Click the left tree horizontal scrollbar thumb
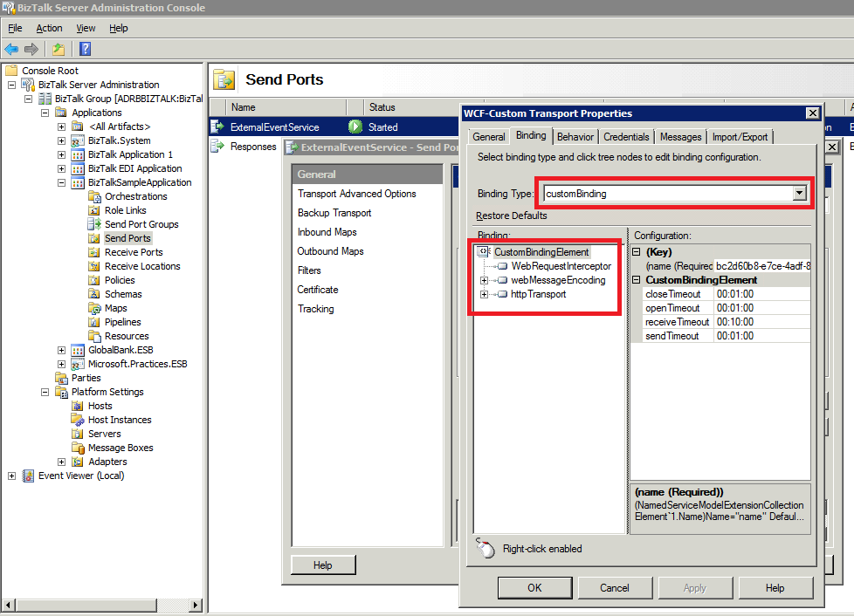Screen dimensions: 854x616 (86, 605)
